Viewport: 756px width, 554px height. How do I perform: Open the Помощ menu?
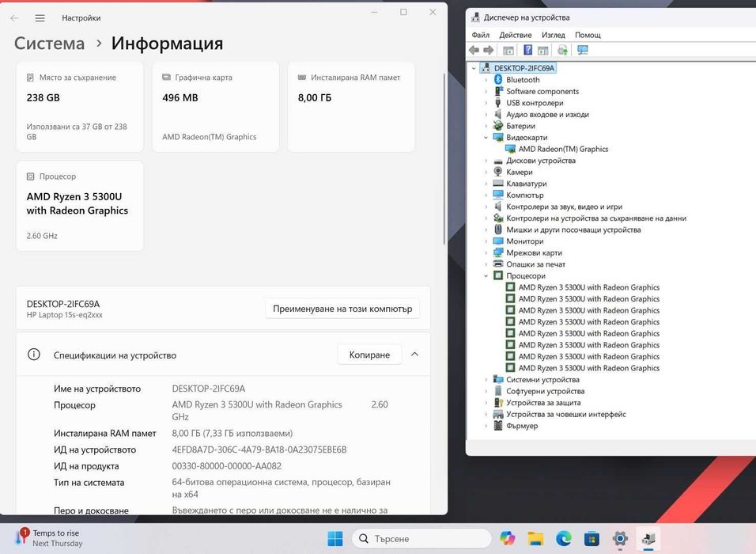588,35
